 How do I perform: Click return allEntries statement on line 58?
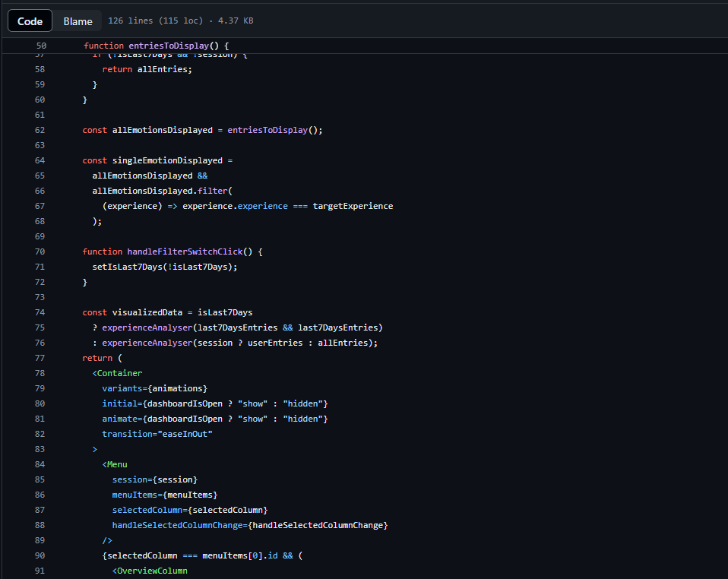click(147, 69)
